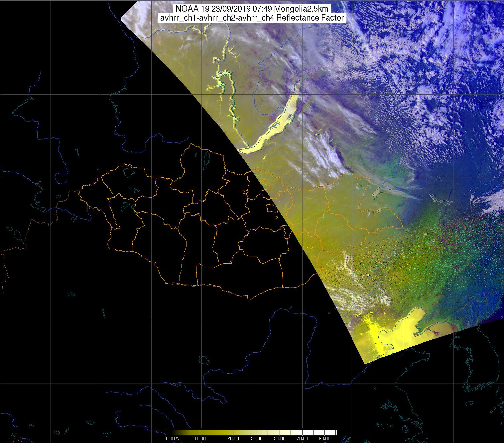Click the '50.00' label on the color scale

point(280,438)
